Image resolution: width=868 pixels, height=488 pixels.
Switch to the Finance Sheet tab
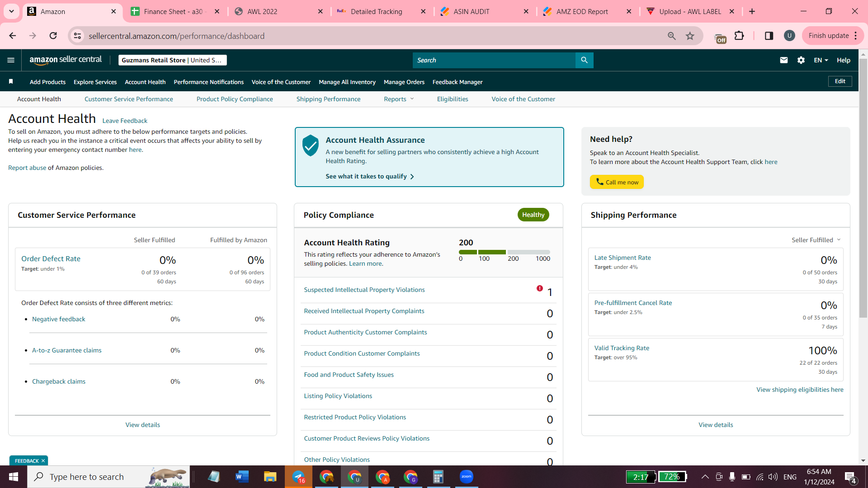pos(174,11)
